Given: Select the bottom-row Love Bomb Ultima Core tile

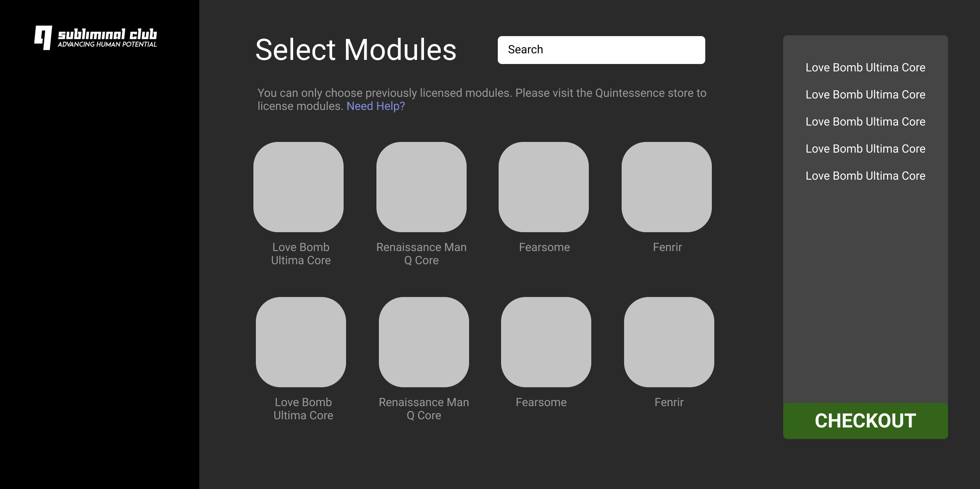Looking at the screenshot, I should [x=301, y=342].
